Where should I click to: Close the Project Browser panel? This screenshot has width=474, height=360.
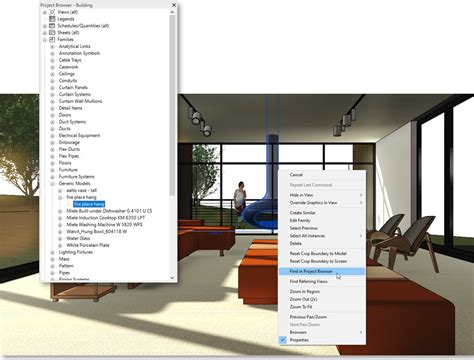(x=174, y=5)
